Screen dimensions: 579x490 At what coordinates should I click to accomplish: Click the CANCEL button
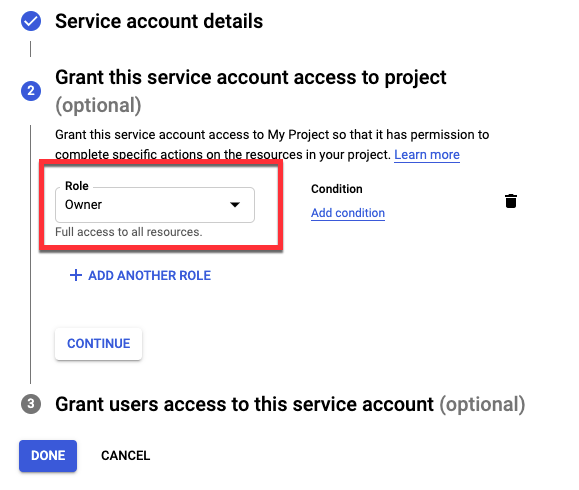point(126,456)
